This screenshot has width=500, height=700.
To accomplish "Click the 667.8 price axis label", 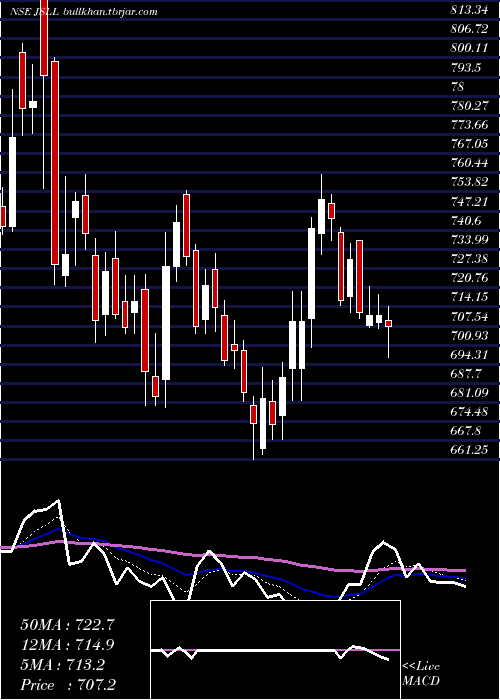I will tap(466, 431).
